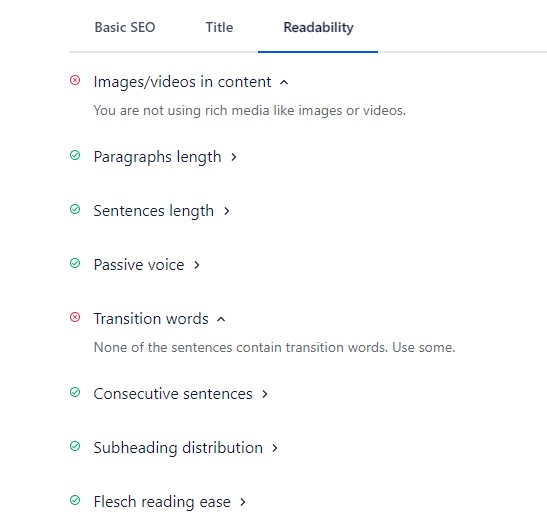Collapse the Transition words chevron
The width and height of the screenshot is (547, 519).
pyautogui.click(x=221, y=319)
